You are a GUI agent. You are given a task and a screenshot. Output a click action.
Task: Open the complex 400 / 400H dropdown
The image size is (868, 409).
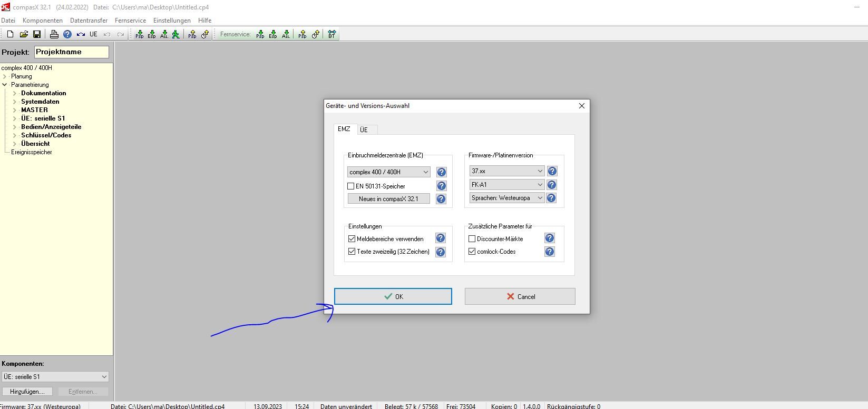[389, 172]
